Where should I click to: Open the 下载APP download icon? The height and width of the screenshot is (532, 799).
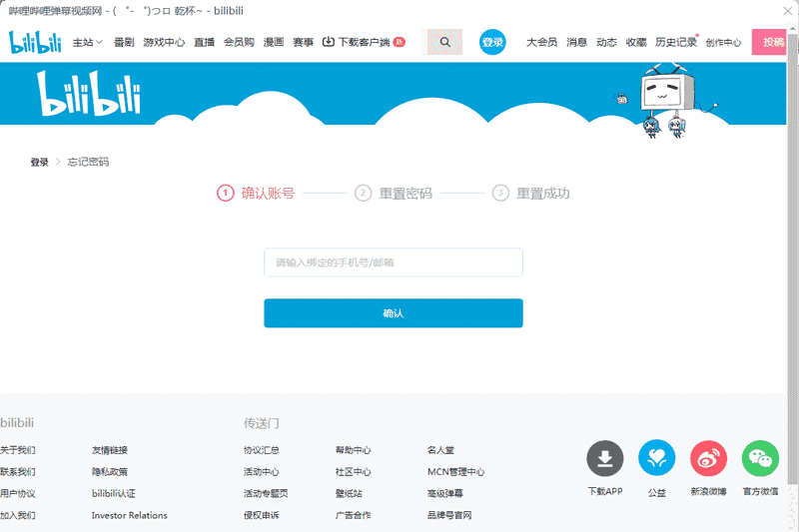pos(605,458)
